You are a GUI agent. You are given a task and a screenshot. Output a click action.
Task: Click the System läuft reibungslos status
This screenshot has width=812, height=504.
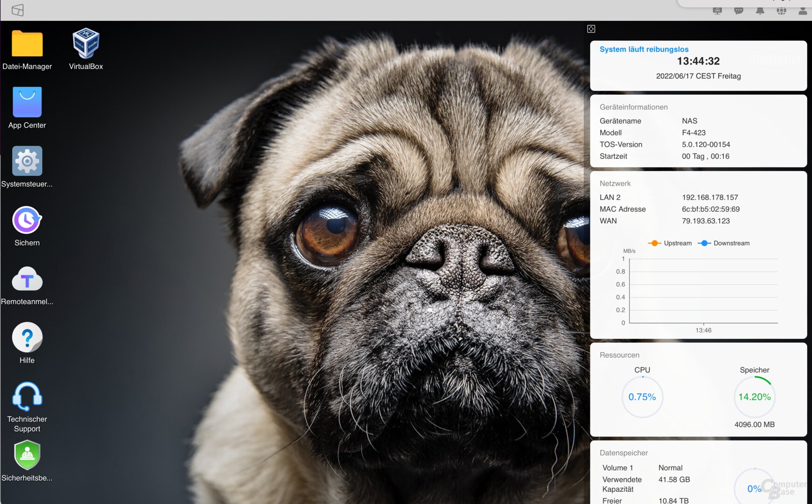pos(644,49)
